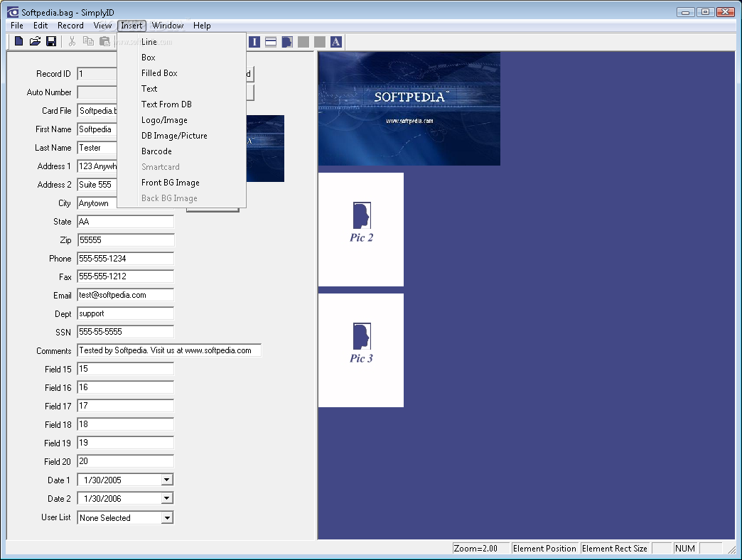Screen dimensions: 742x560
Task: Click the Comments input field
Action: coord(169,350)
